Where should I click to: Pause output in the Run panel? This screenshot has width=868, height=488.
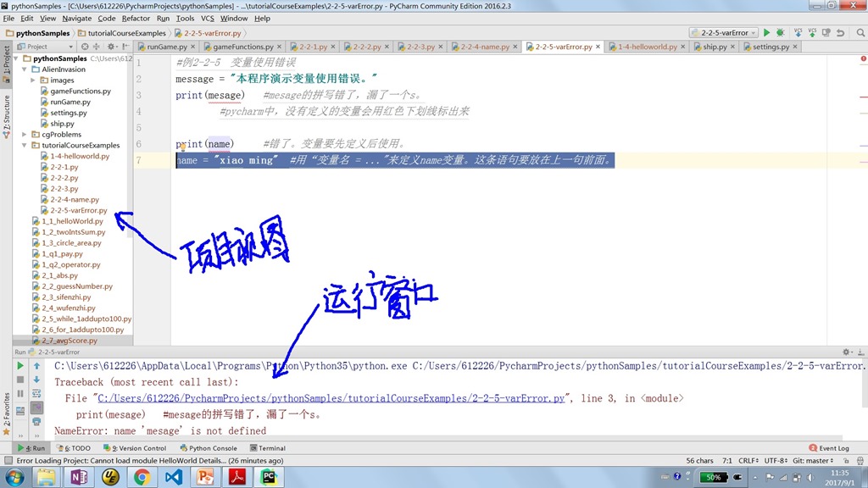[x=20, y=393]
